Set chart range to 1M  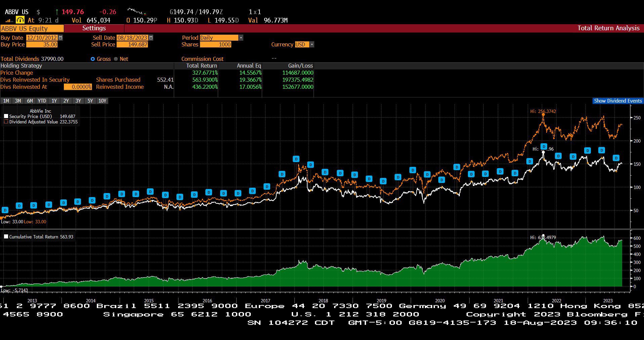[x=6, y=101]
